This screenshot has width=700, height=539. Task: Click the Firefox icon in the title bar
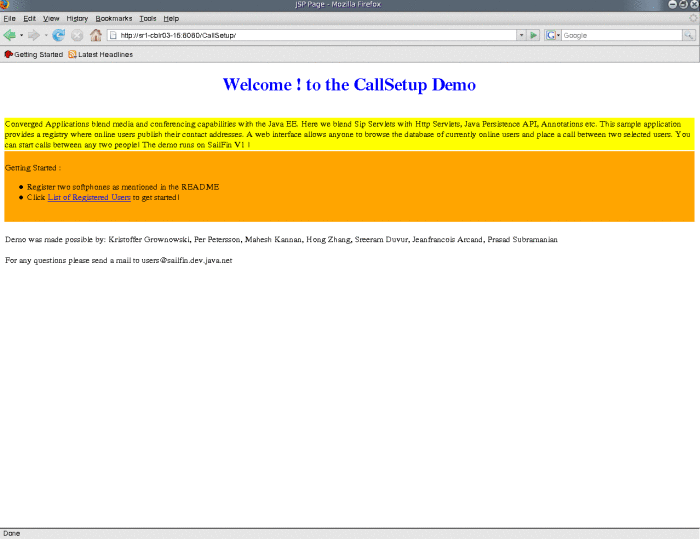click(x=4, y=4)
